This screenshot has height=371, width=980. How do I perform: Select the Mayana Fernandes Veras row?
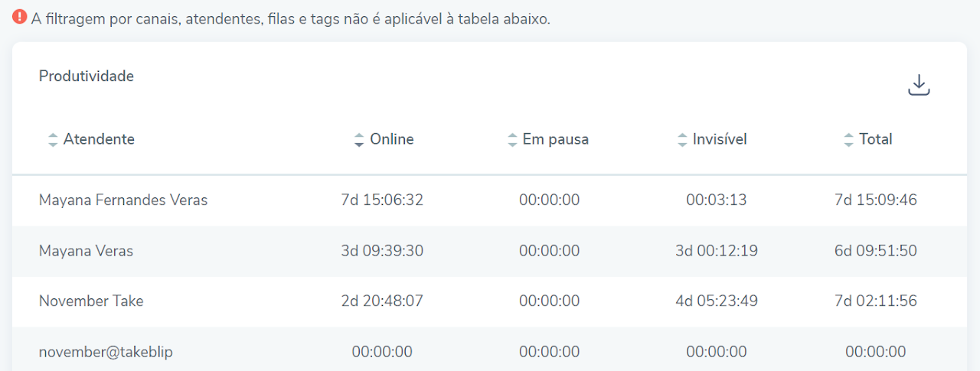pyautogui.click(x=489, y=200)
